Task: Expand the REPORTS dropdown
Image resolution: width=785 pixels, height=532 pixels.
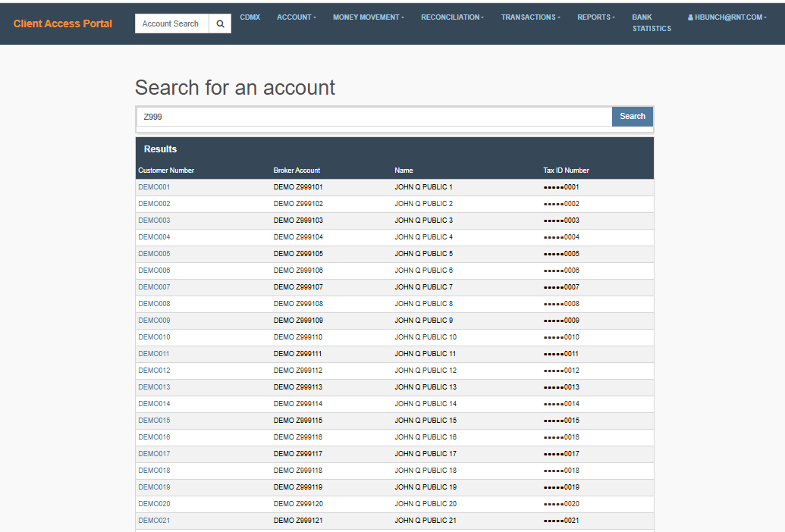Action: (x=595, y=17)
